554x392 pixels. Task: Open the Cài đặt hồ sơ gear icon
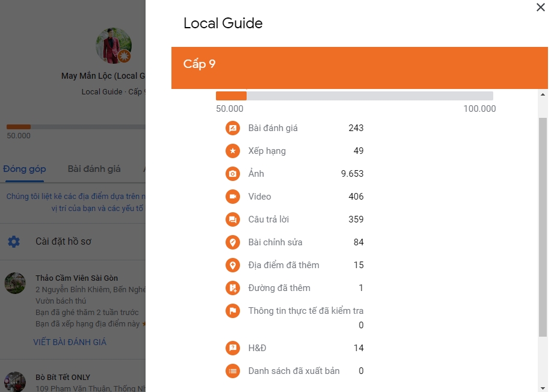point(14,242)
